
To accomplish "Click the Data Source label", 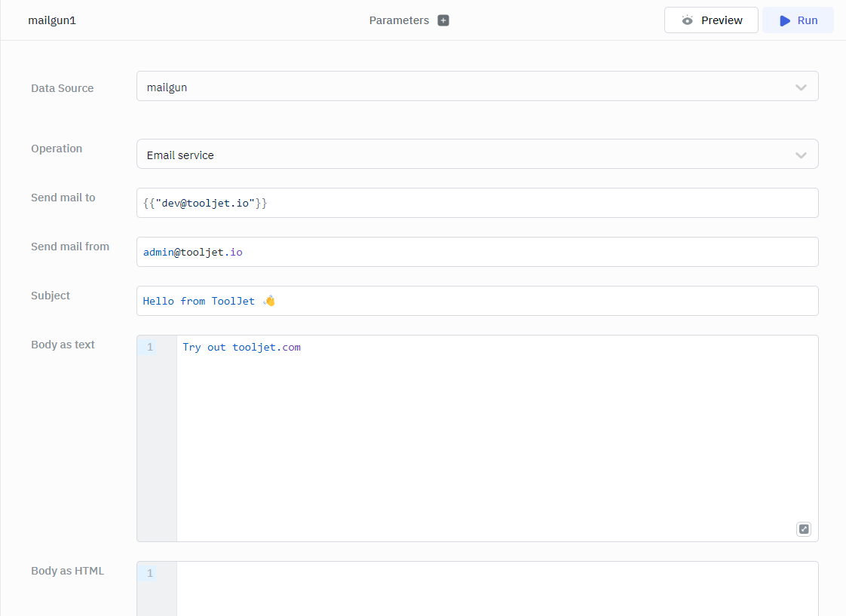I will click(63, 88).
